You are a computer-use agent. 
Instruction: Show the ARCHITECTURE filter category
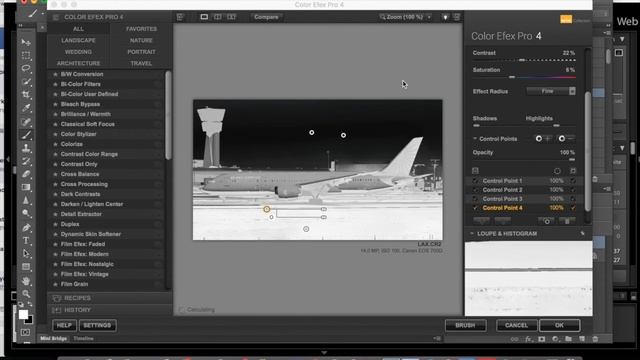point(78,63)
